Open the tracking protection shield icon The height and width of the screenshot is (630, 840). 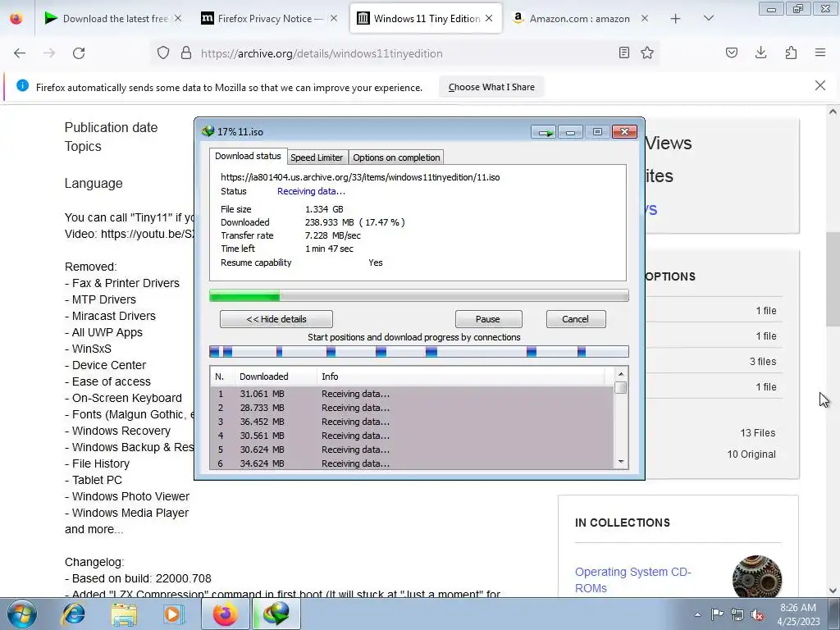click(x=163, y=53)
